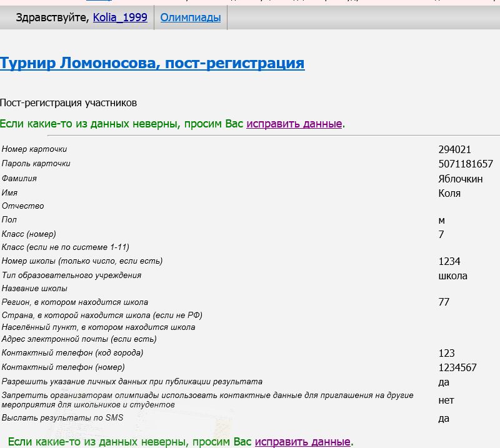The image size is (500, 448).
Task: Click the institution type value школа
Action: point(452,276)
